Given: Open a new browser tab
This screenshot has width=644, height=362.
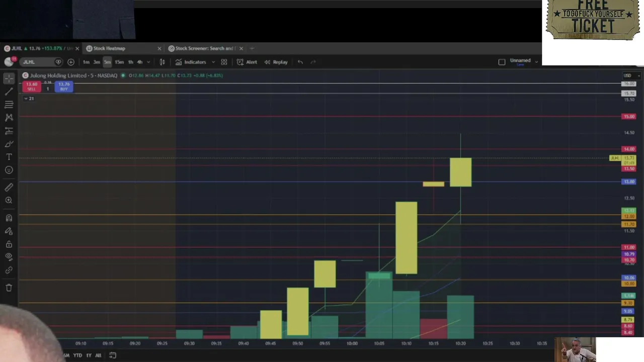Looking at the screenshot, I should point(252,48).
